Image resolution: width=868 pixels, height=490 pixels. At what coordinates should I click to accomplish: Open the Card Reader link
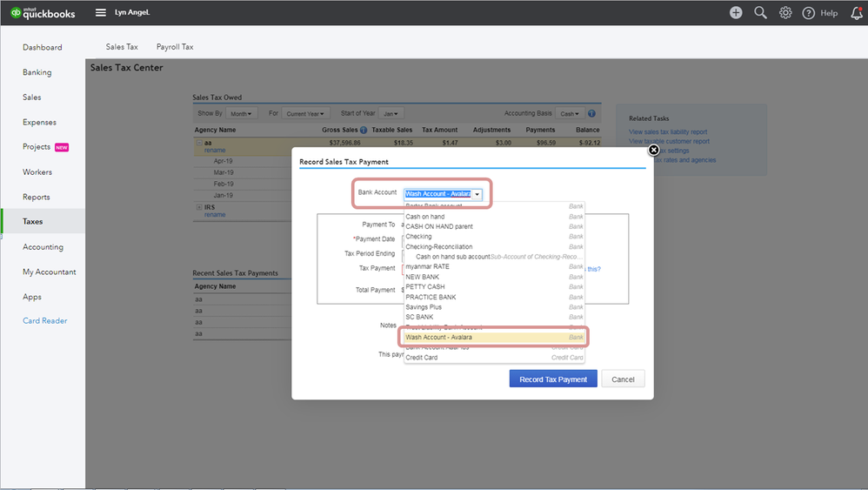coord(45,320)
